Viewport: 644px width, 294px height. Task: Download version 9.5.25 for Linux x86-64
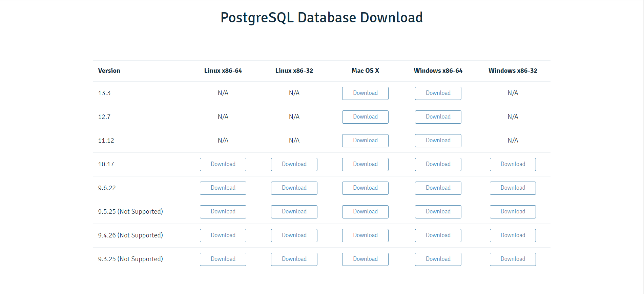tap(223, 212)
